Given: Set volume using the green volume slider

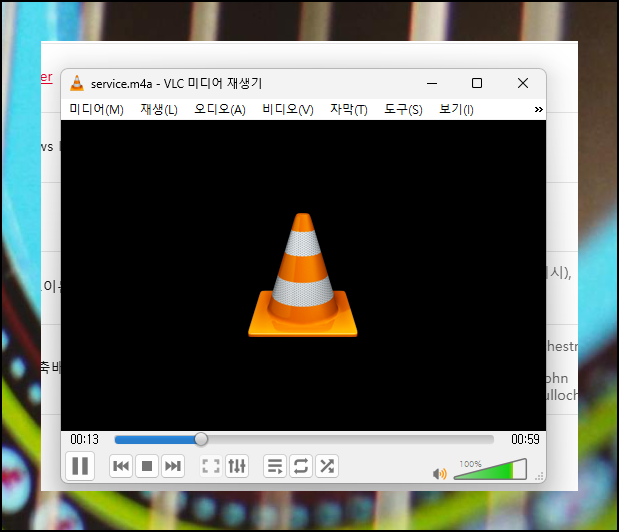Looking at the screenshot, I should point(490,469).
